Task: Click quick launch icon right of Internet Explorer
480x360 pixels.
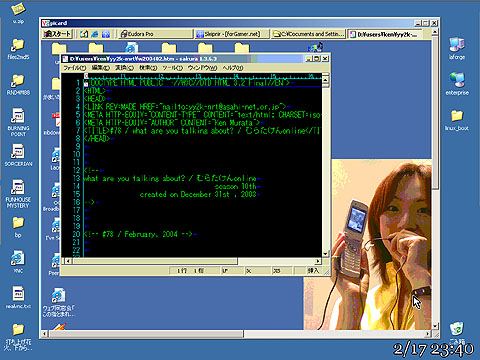Action: 106,34
